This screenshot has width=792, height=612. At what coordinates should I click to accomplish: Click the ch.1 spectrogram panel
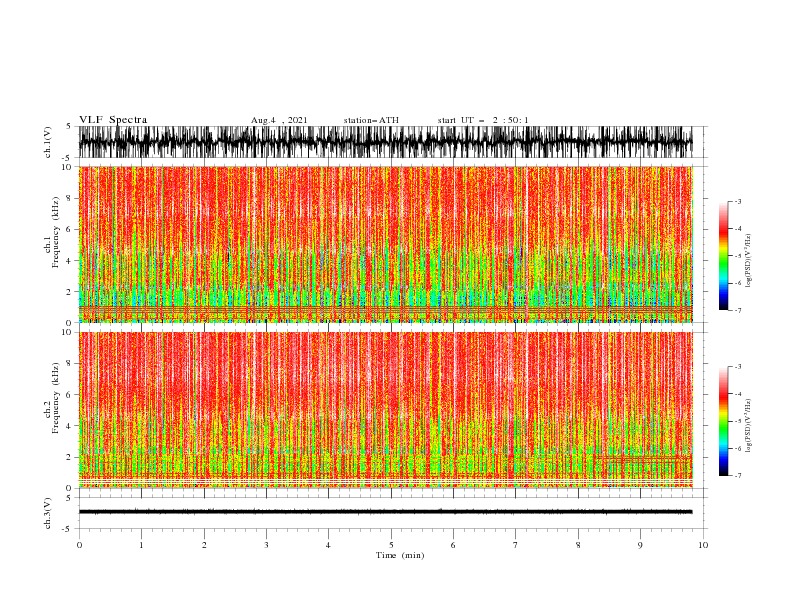[x=386, y=244]
